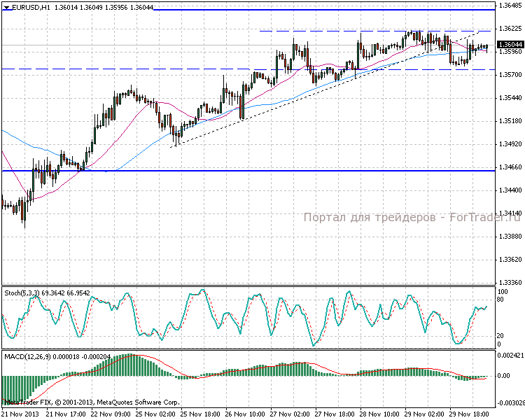This screenshot has height=420, width=525.
Task: Click the 25 Nov 18:00 time label
Action: pos(200,414)
